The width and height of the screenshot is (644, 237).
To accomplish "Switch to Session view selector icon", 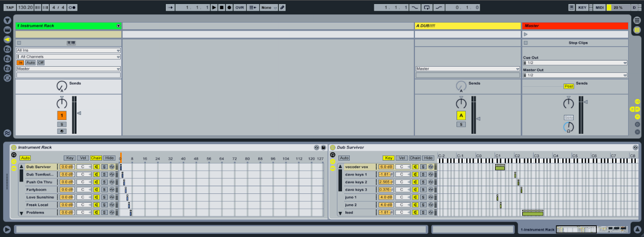I will 637,30.
